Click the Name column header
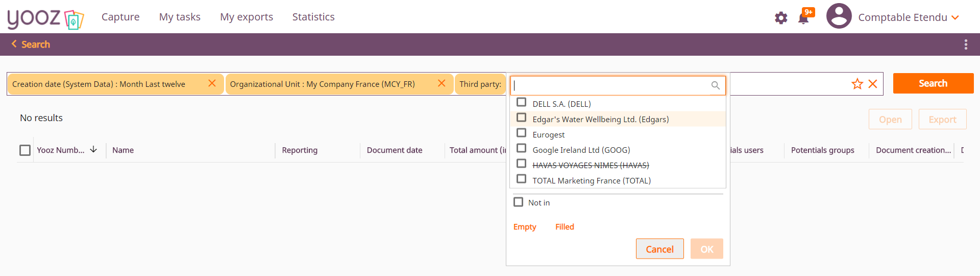 (x=123, y=150)
